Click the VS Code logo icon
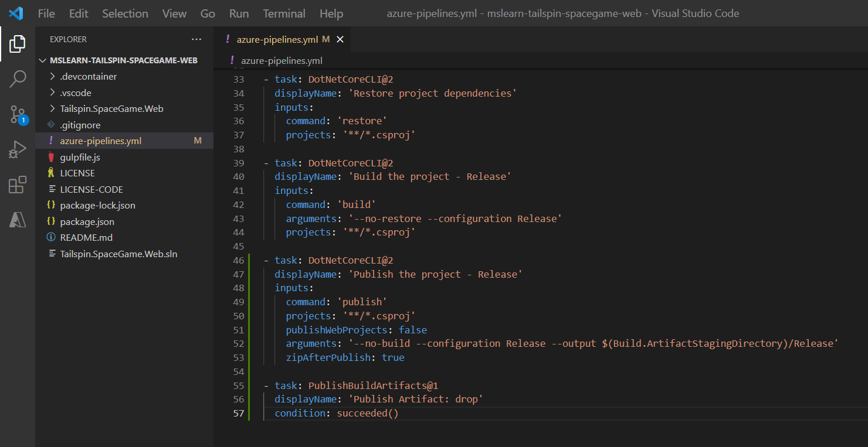Screen dimensions: 868x447 [x=16, y=13]
